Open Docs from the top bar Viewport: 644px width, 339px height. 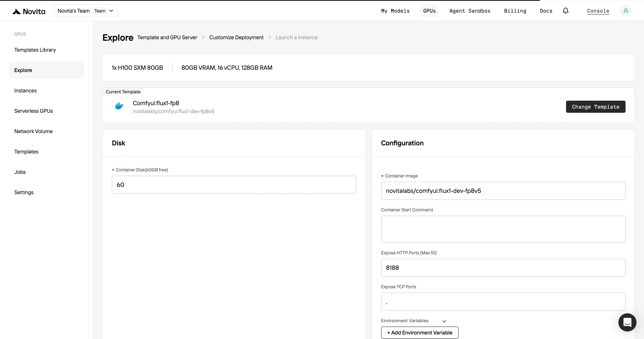click(x=546, y=11)
